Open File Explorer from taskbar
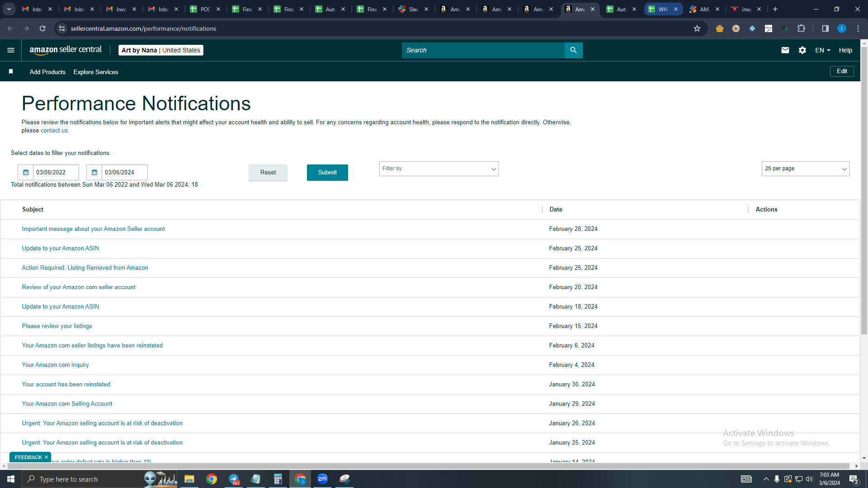868x488 pixels. click(189, 479)
